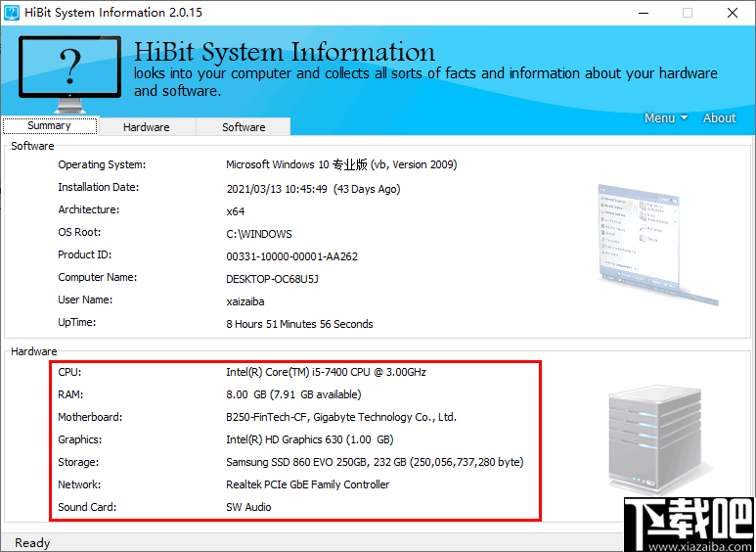
Task: Click the Installation Date label
Action: (x=99, y=187)
